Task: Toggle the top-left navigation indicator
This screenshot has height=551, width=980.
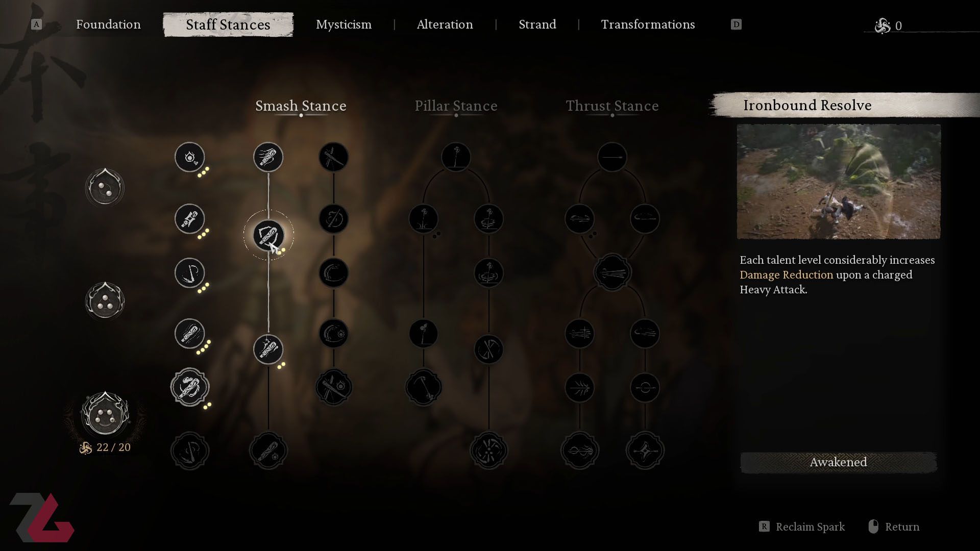Action: tap(35, 23)
